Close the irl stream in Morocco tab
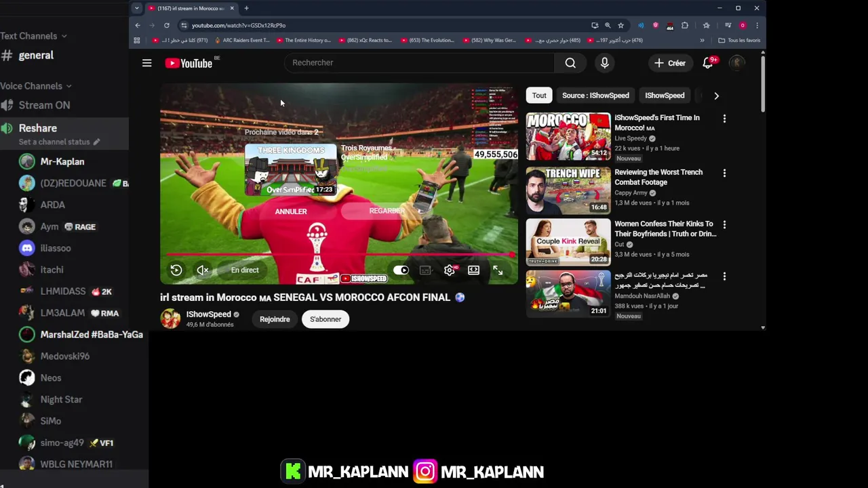 coord(232,8)
